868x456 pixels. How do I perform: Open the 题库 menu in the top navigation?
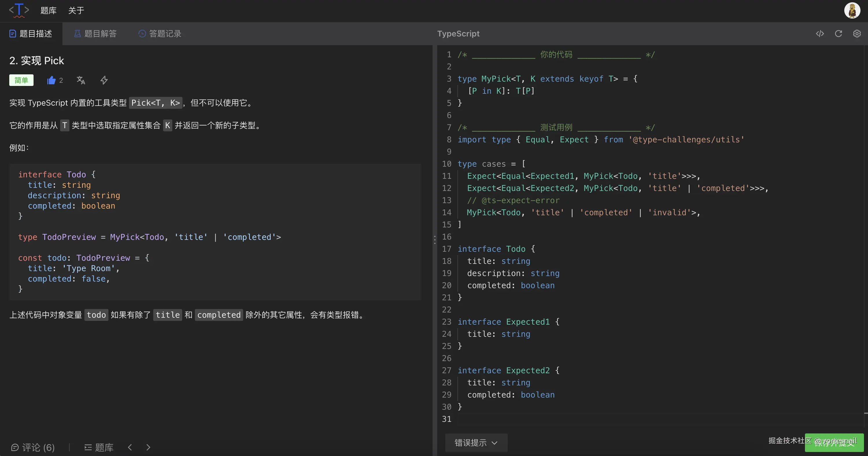tap(49, 10)
